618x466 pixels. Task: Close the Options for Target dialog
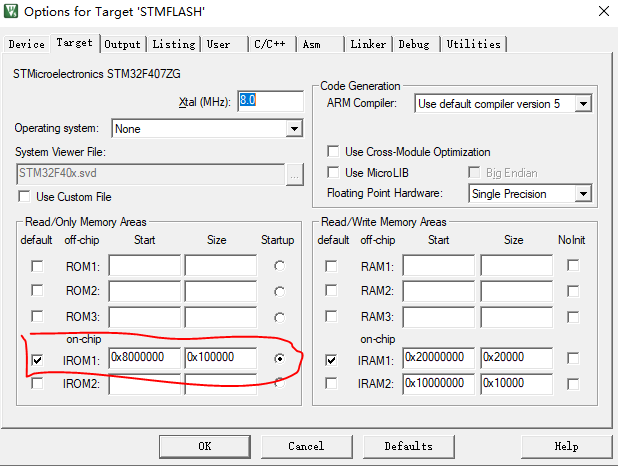tap(603, 11)
